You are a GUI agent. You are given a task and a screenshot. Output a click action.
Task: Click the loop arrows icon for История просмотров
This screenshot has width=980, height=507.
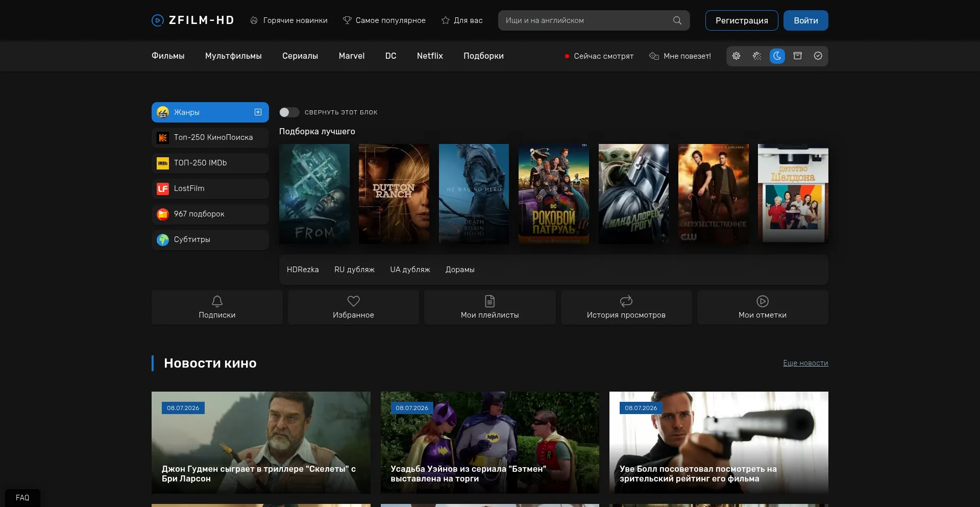pyautogui.click(x=626, y=301)
